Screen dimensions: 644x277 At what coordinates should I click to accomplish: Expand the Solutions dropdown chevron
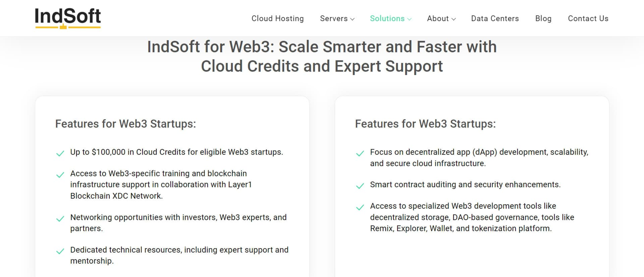409,19
